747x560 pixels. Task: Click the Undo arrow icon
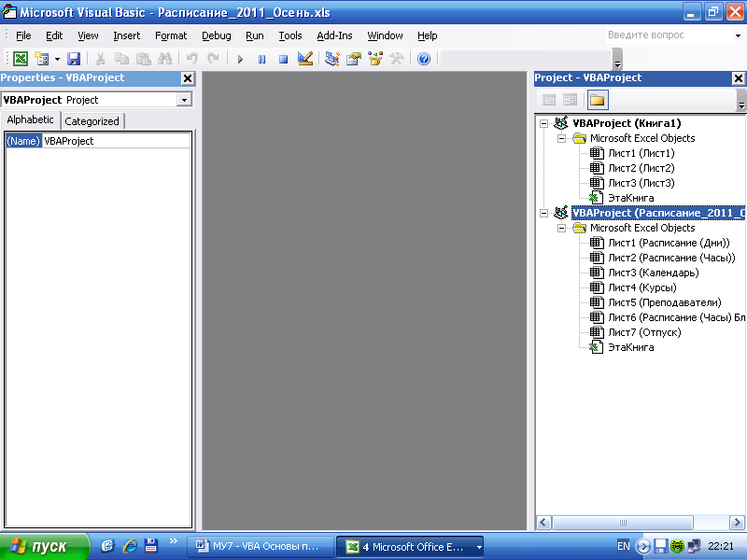(191, 59)
